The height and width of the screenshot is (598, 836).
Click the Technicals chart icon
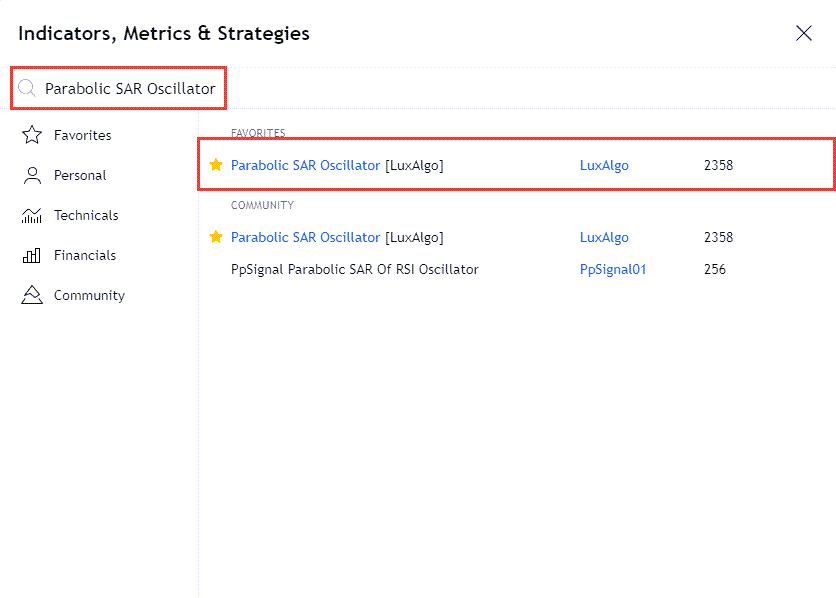(x=31, y=215)
